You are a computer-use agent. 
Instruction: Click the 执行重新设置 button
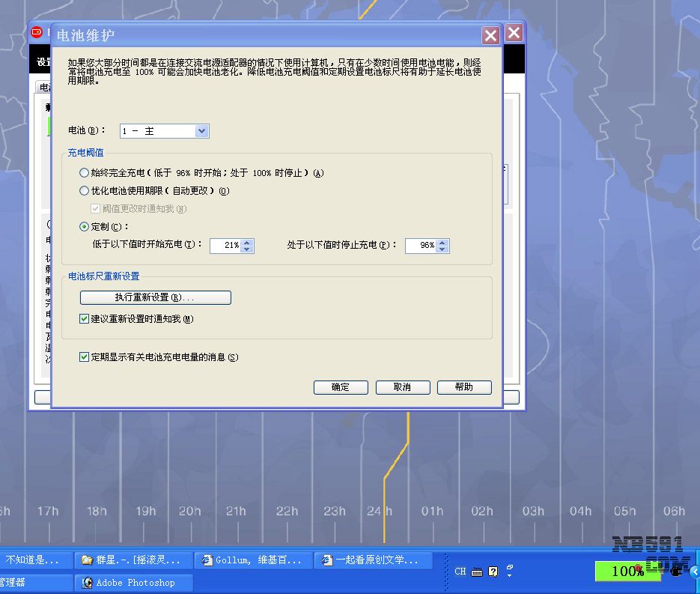[x=156, y=297]
